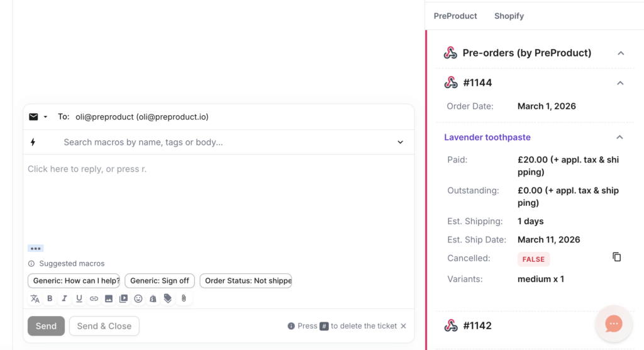Collapse order #1144 details
The image size is (644, 350).
pyautogui.click(x=620, y=82)
